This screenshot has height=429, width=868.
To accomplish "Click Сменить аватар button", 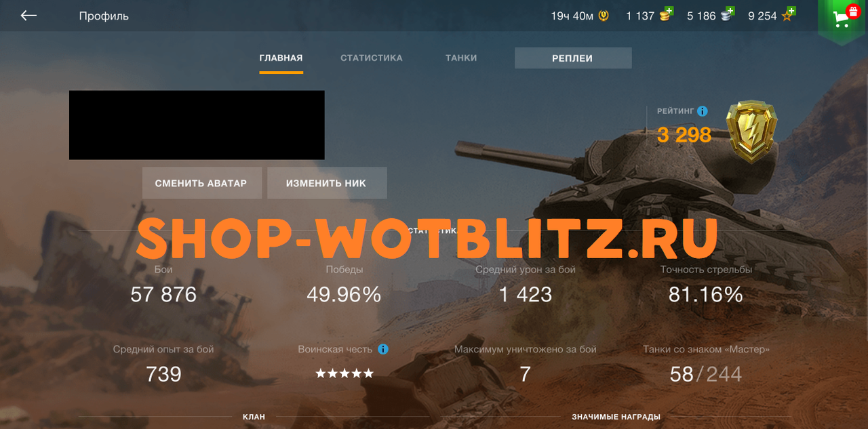I will click(x=201, y=183).
